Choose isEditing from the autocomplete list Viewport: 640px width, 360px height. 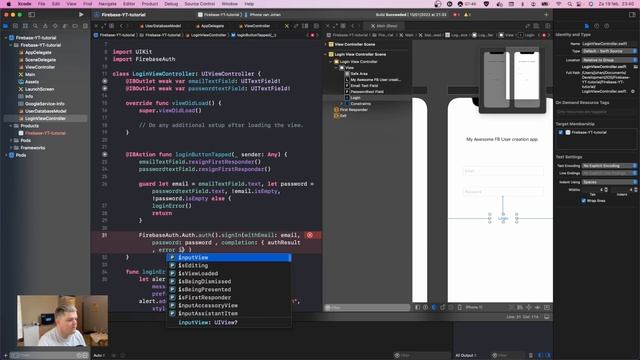(229, 266)
